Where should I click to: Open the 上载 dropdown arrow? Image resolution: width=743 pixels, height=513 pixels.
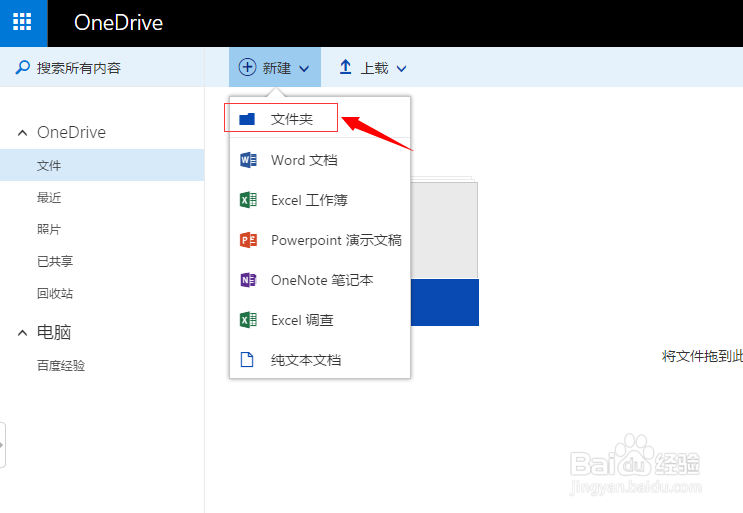tap(401, 69)
